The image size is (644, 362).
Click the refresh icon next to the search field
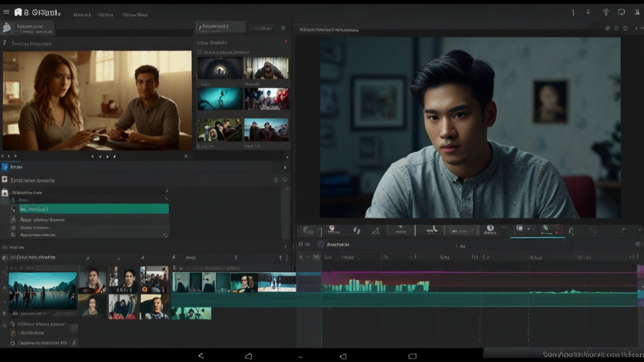(x=283, y=28)
